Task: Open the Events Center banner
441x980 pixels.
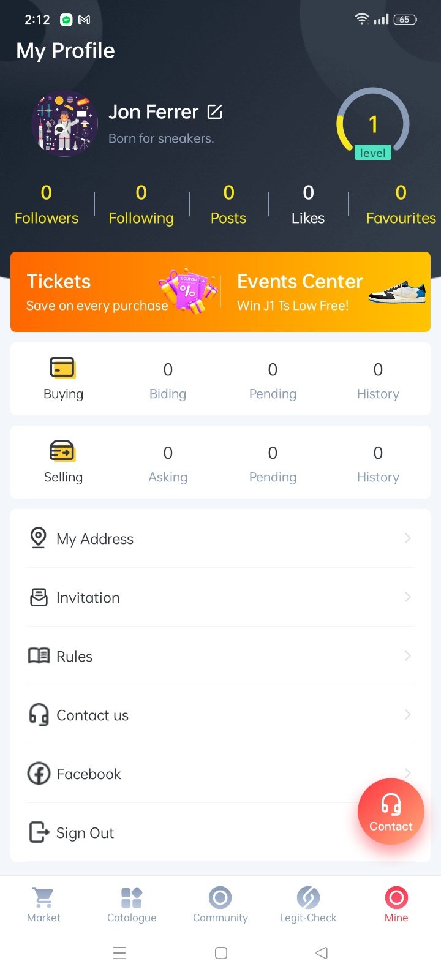Action: [325, 292]
